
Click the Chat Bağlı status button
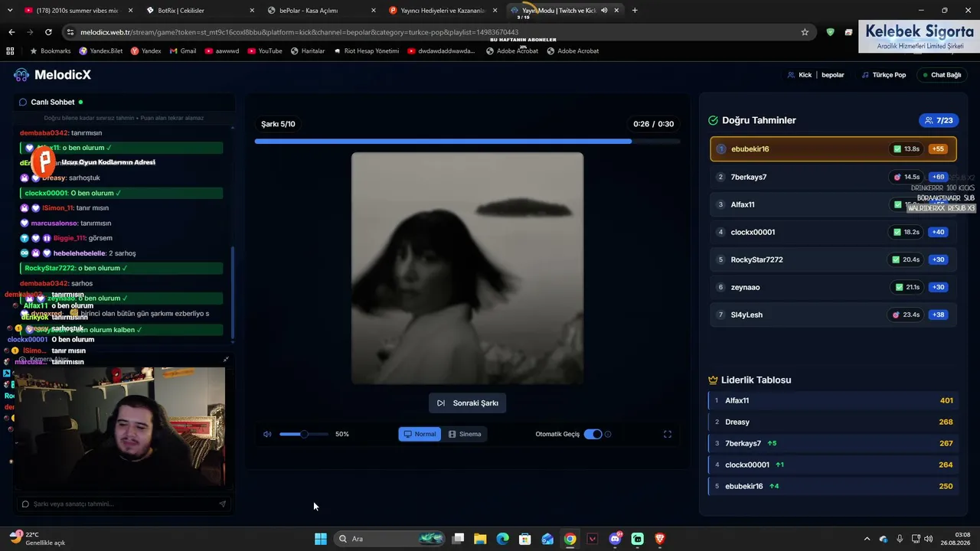[x=942, y=75]
